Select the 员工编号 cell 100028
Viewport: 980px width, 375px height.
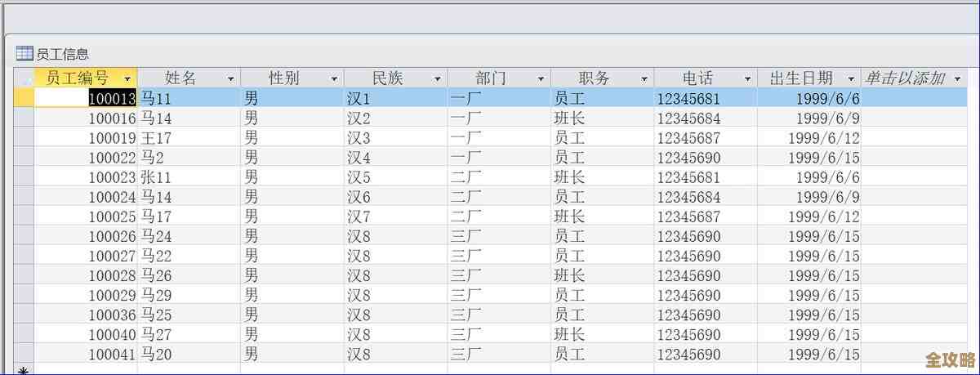(86, 275)
